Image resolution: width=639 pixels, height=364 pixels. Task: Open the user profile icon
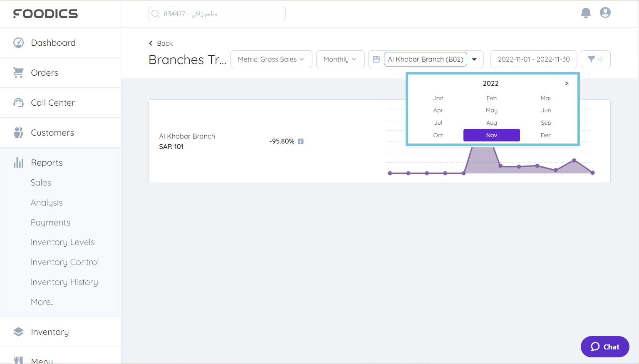[x=605, y=12]
